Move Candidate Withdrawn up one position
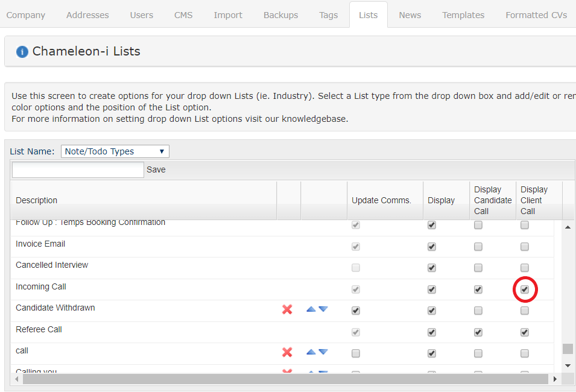 point(311,309)
